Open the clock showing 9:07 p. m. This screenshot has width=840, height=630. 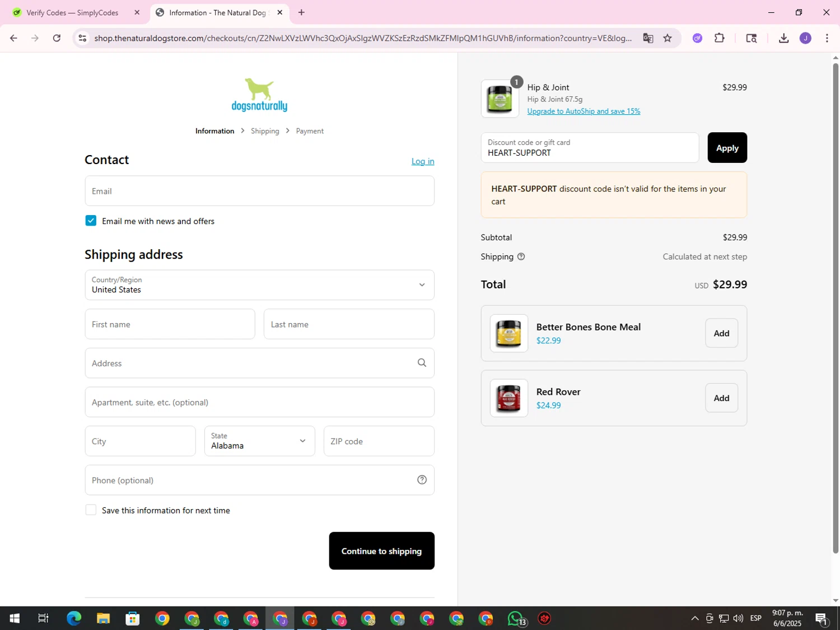tap(787, 618)
